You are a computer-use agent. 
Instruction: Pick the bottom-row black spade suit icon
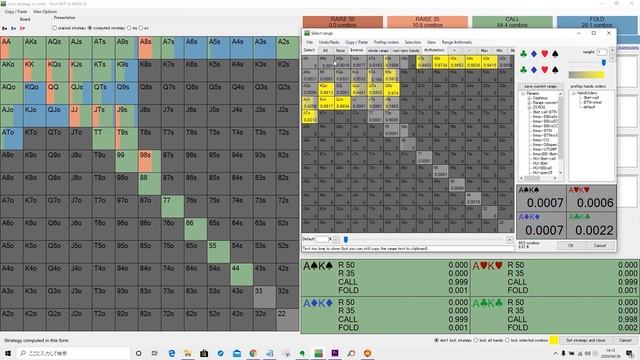(555, 70)
